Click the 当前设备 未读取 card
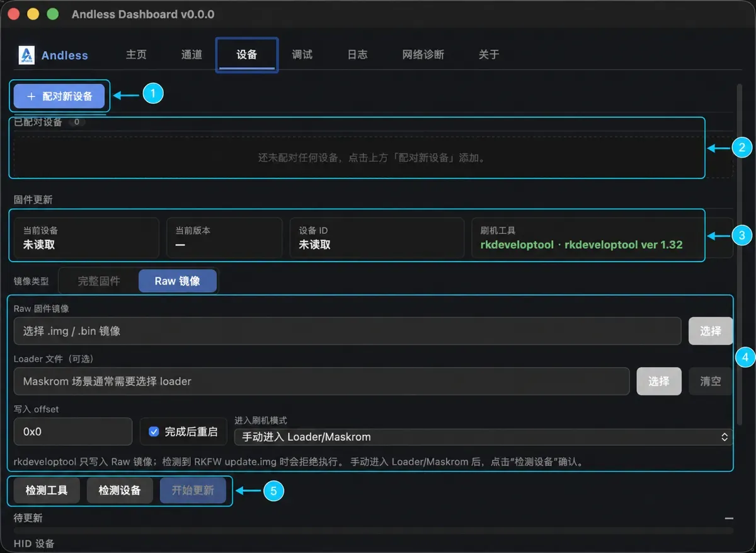 pyautogui.click(x=86, y=238)
